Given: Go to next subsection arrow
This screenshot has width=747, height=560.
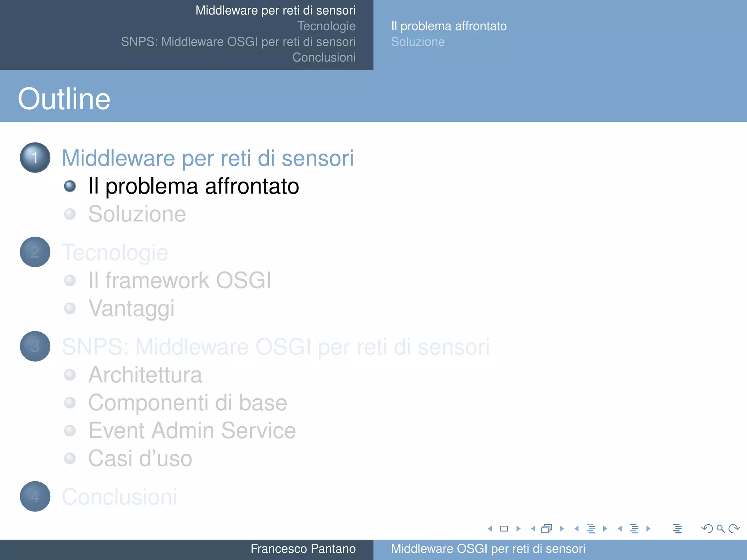Looking at the screenshot, I should [605, 529].
